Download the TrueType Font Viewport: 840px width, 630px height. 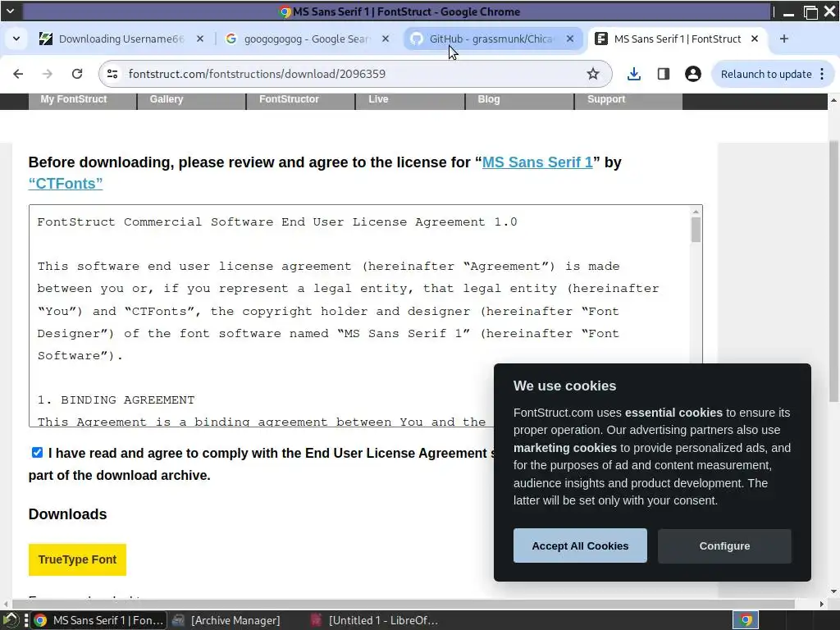77,559
